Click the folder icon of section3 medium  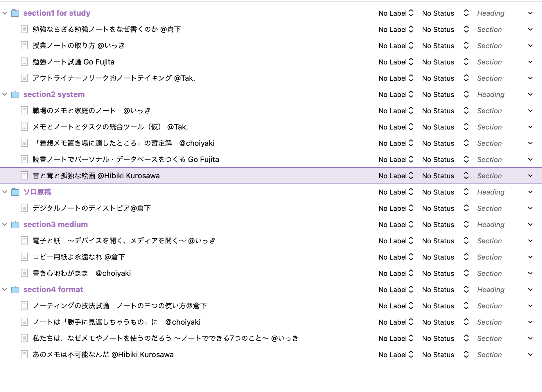15,224
